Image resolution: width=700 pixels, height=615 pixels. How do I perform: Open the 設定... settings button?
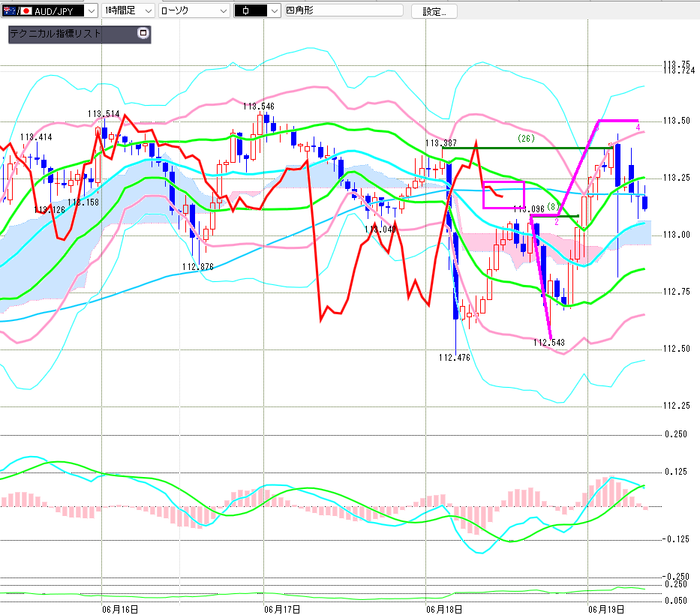[434, 11]
